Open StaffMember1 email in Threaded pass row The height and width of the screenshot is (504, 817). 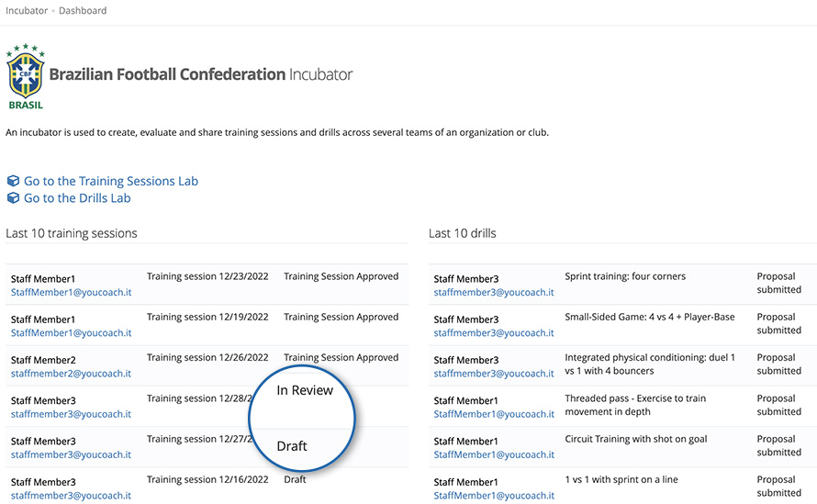click(494, 414)
